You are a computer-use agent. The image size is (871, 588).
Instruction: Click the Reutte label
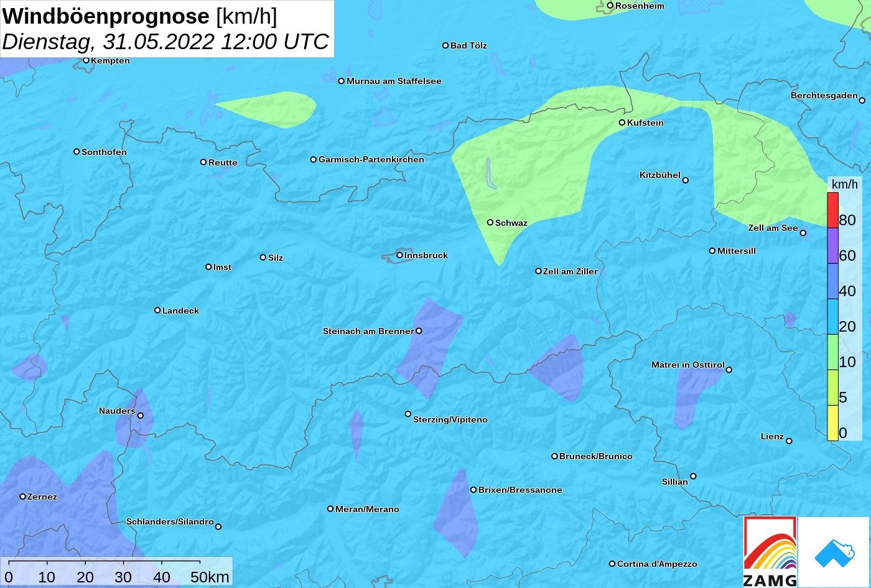(223, 162)
